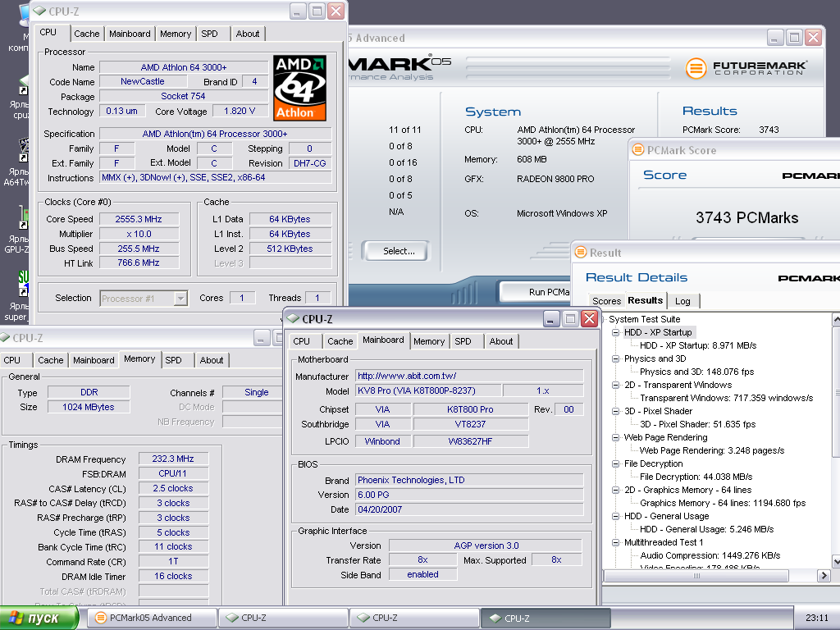Select Web Page Rendering: 3.248 pages/s result

pos(712,450)
